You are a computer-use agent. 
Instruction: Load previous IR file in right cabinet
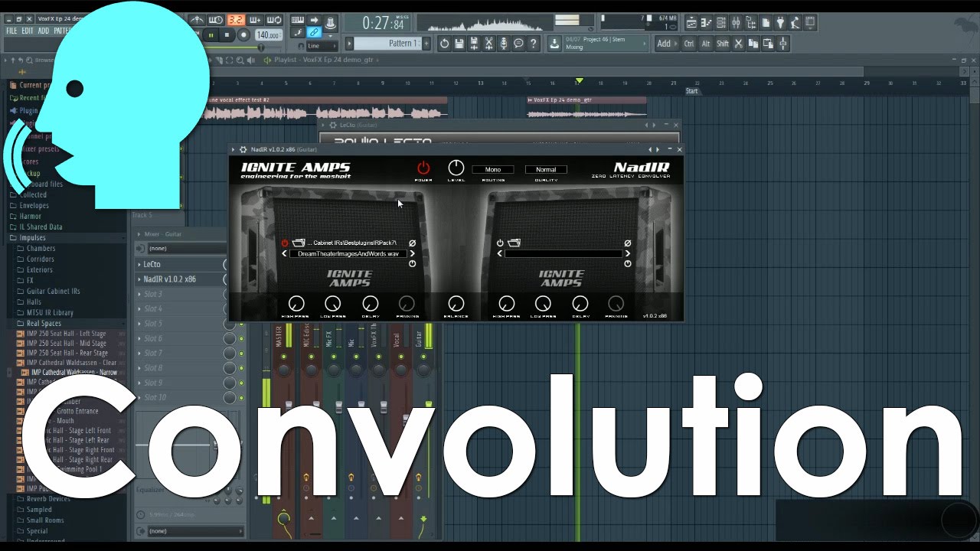point(500,254)
